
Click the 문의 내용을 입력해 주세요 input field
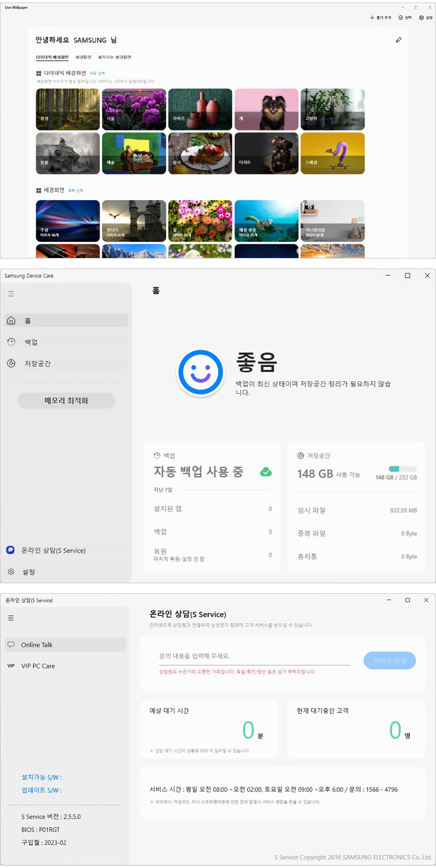tap(254, 656)
